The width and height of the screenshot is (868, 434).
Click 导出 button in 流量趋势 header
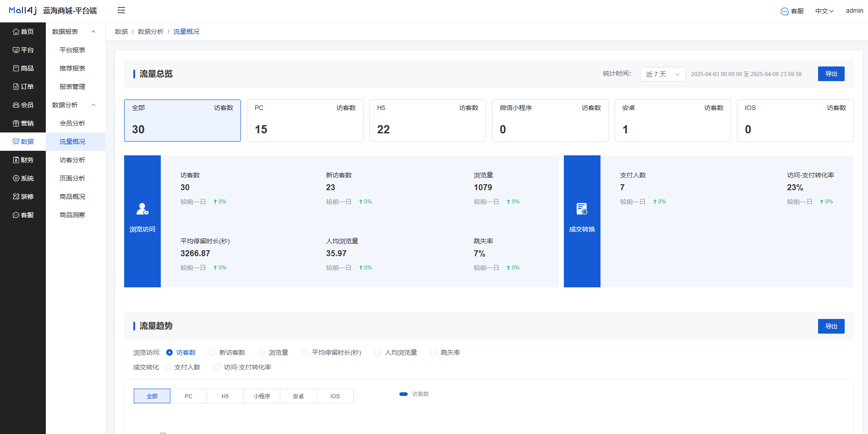click(831, 326)
